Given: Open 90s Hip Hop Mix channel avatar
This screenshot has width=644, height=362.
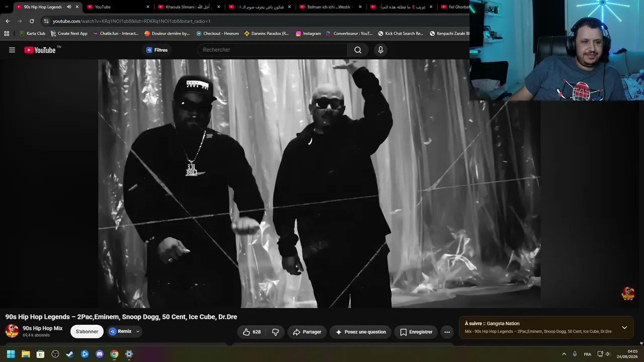Looking at the screenshot, I should click(x=12, y=331).
